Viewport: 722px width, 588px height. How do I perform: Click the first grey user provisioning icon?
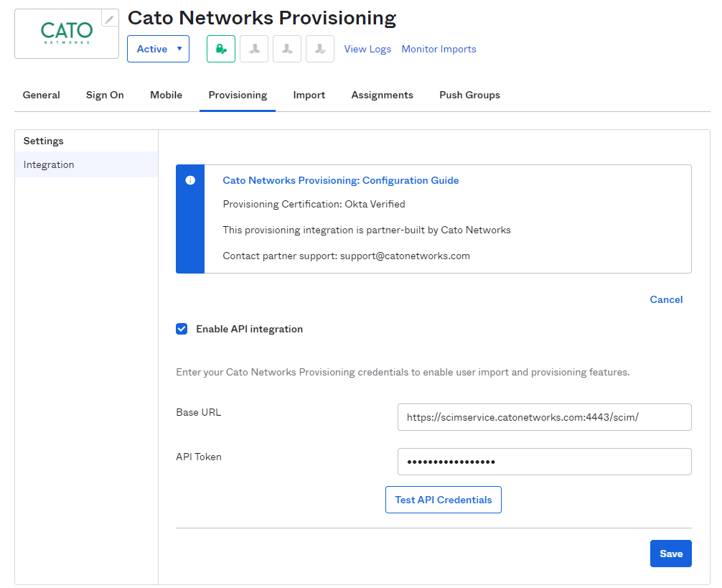254,49
